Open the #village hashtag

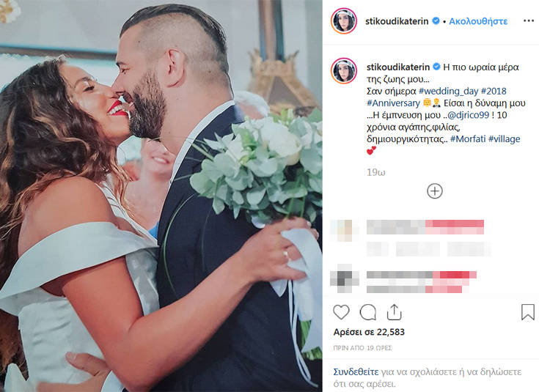click(505, 138)
